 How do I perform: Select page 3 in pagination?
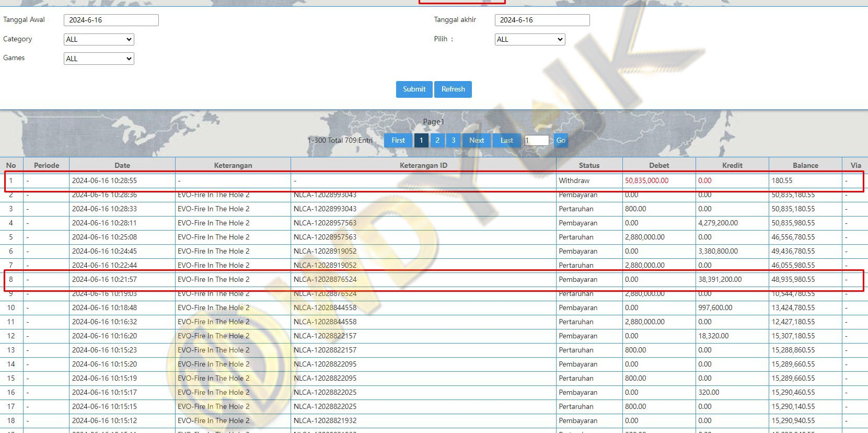[454, 140]
